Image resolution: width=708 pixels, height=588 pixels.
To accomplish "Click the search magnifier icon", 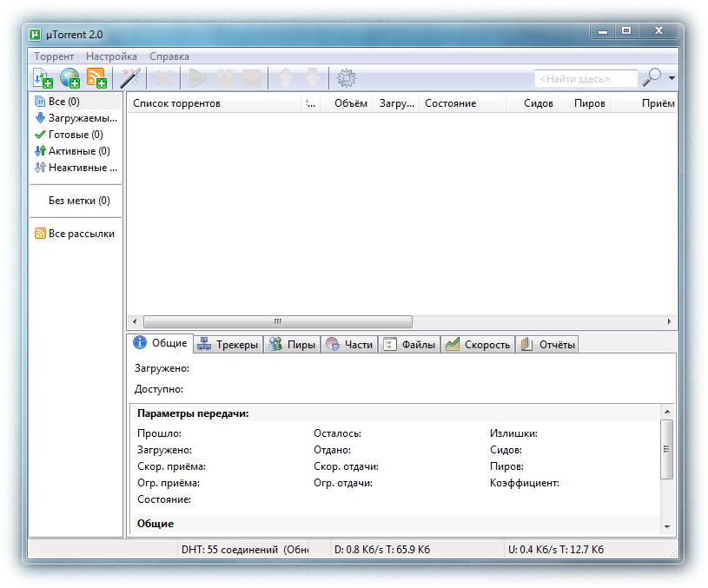I will [652, 78].
